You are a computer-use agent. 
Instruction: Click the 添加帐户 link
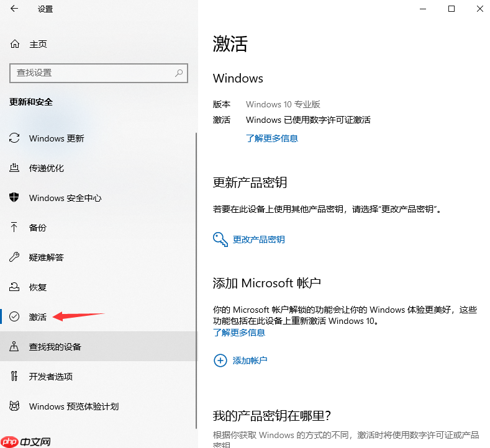click(250, 361)
